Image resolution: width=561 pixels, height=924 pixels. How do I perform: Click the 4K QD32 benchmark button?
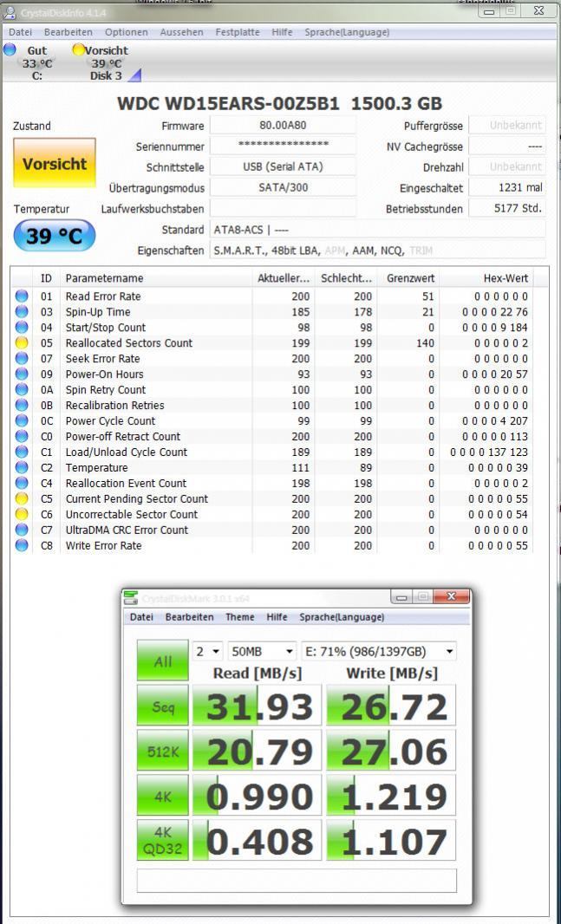(x=163, y=840)
